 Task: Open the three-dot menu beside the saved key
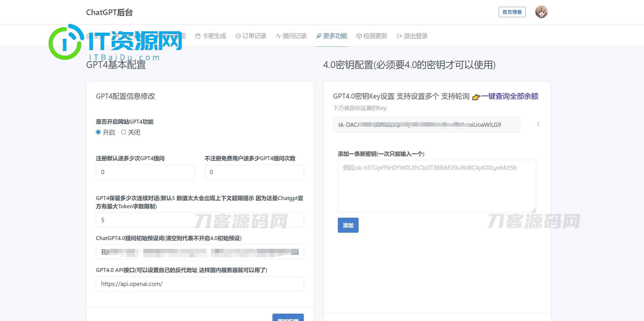pos(538,124)
